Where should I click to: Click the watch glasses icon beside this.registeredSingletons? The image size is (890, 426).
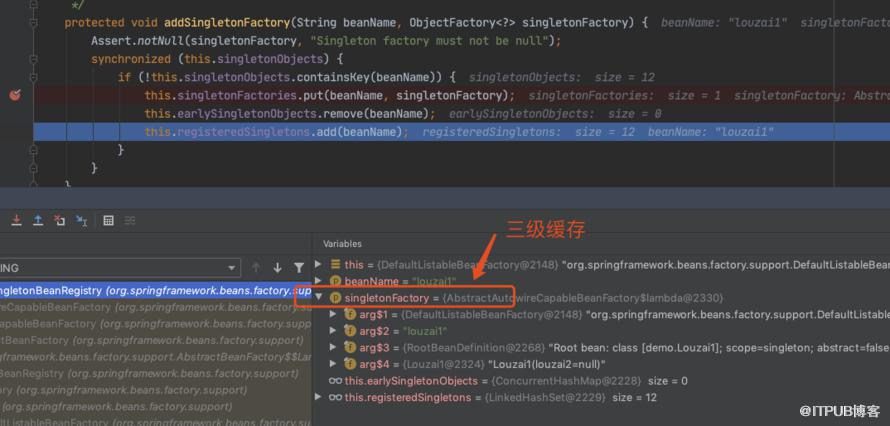(x=335, y=397)
